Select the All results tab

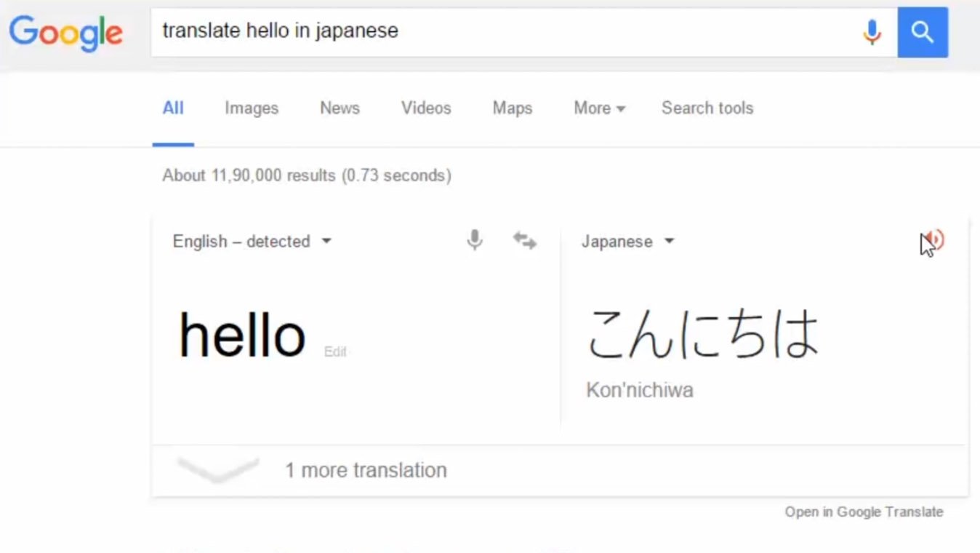coord(173,108)
